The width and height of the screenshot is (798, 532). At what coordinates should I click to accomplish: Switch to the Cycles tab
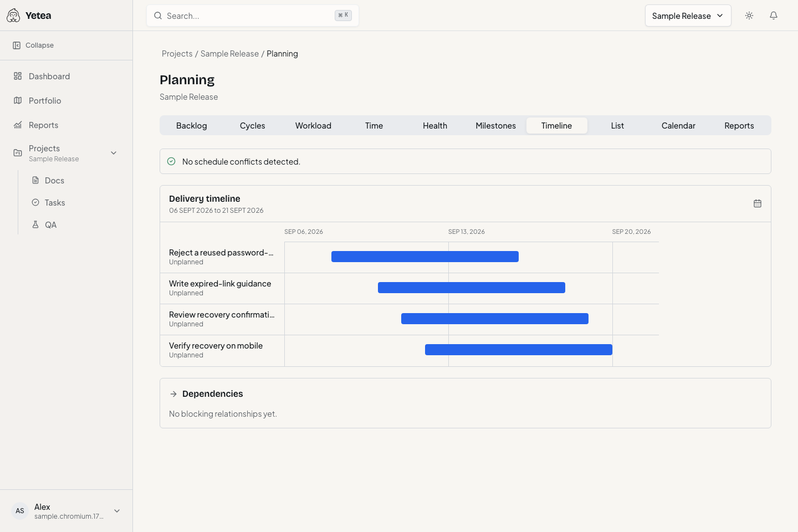[253, 126]
